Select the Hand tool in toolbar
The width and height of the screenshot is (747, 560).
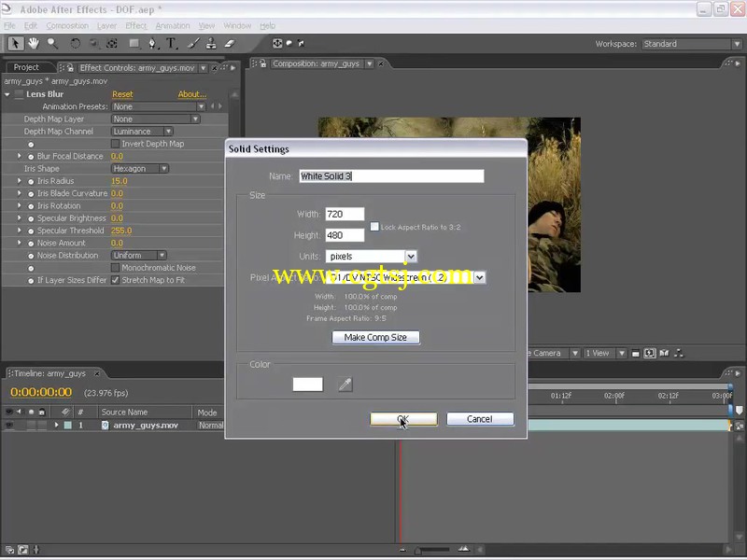(x=34, y=44)
